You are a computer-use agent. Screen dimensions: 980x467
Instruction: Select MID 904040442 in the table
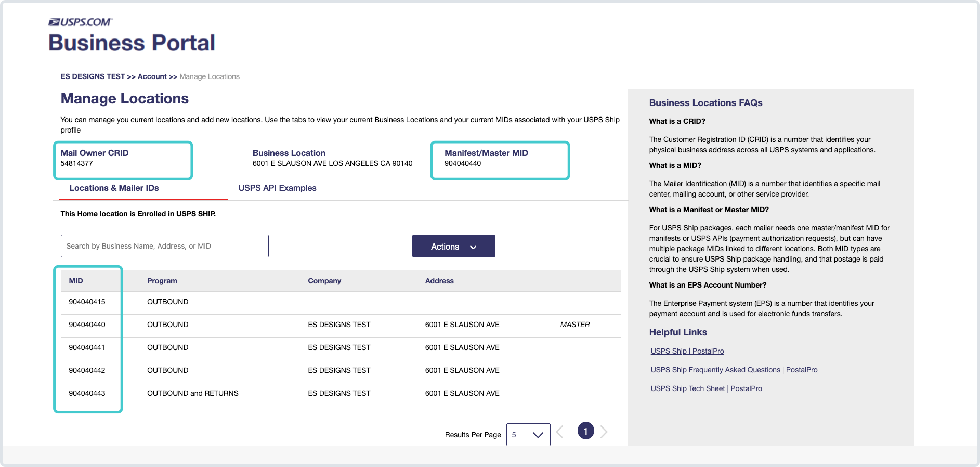[87, 370]
